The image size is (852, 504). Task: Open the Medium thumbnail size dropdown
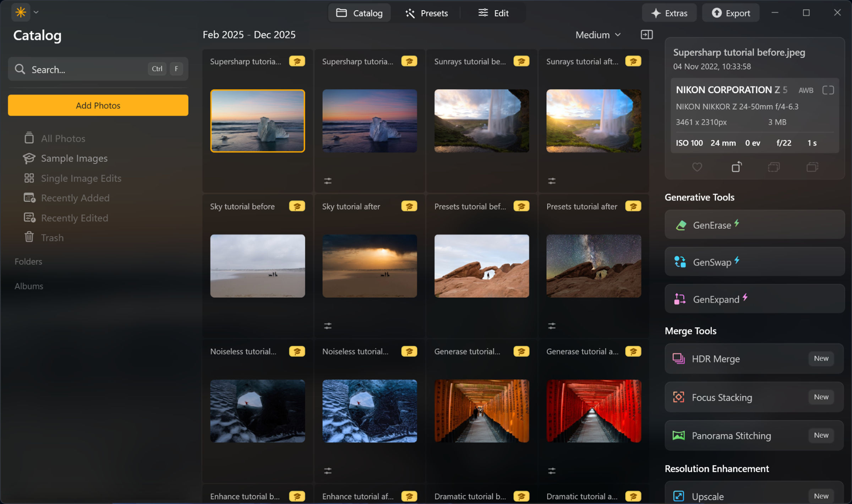pyautogui.click(x=598, y=34)
